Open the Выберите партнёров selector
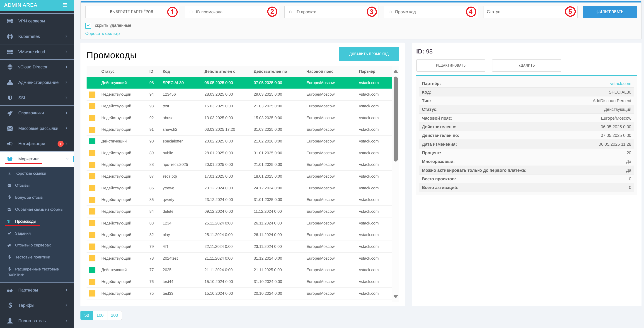The width and height of the screenshot is (644, 328). (132, 12)
